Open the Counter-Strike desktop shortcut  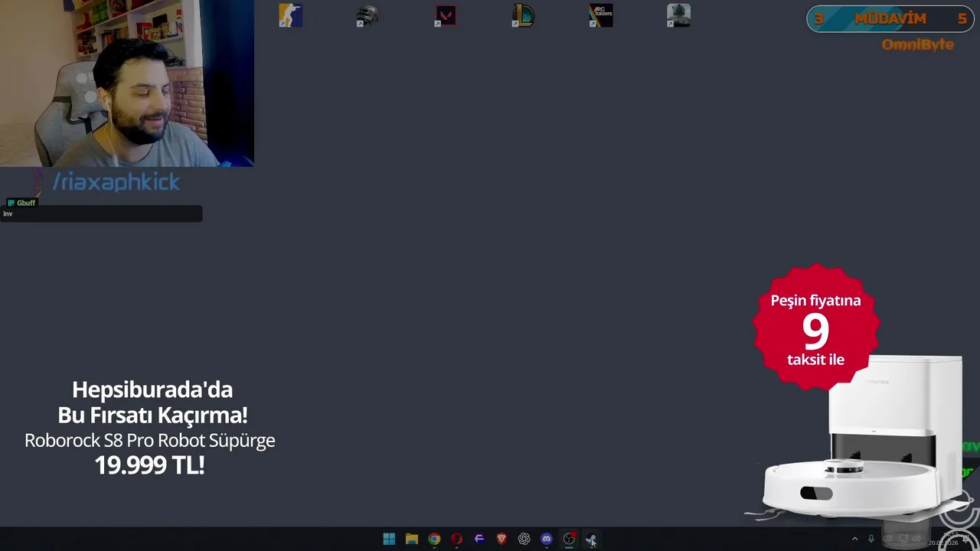(x=291, y=15)
